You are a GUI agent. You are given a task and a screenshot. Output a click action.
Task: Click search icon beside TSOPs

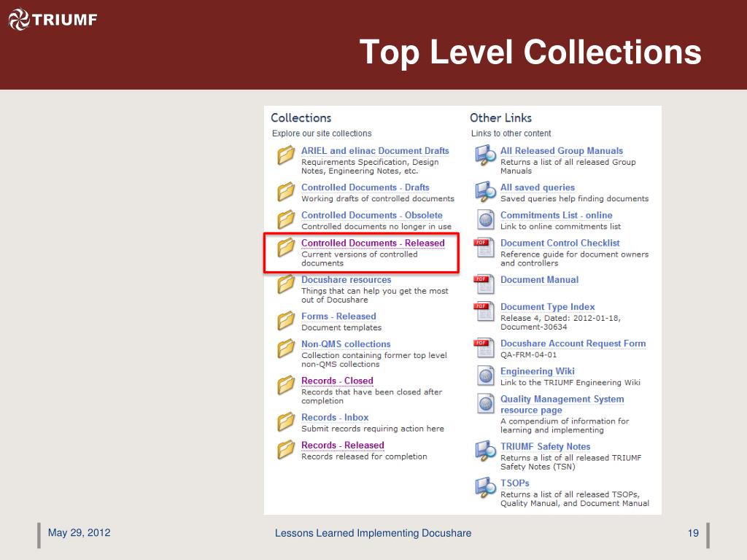point(485,488)
